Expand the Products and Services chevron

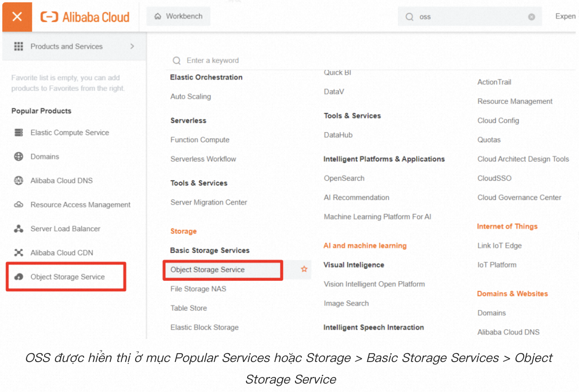132,46
